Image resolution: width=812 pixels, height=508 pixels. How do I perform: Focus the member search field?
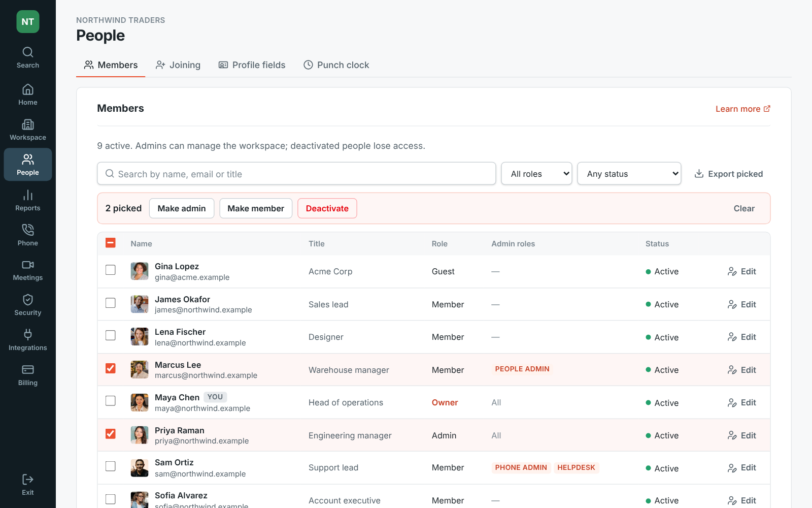(x=296, y=174)
